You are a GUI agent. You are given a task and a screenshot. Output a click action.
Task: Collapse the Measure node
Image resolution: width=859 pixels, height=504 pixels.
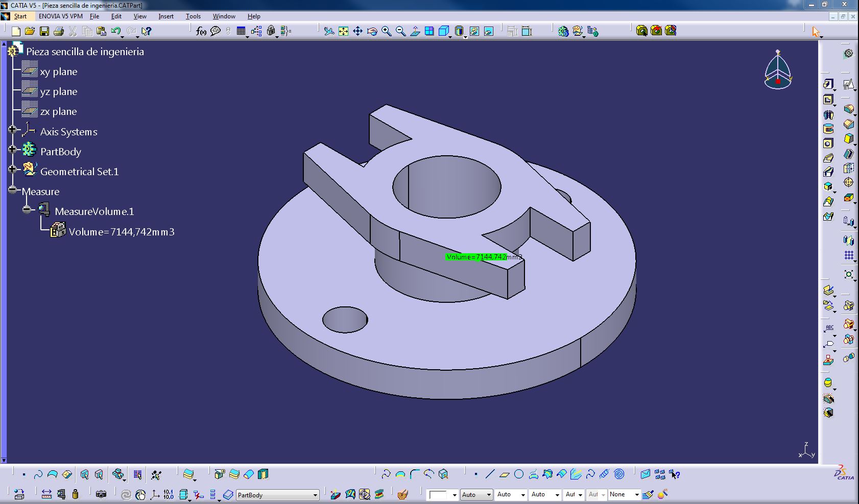pyautogui.click(x=12, y=189)
